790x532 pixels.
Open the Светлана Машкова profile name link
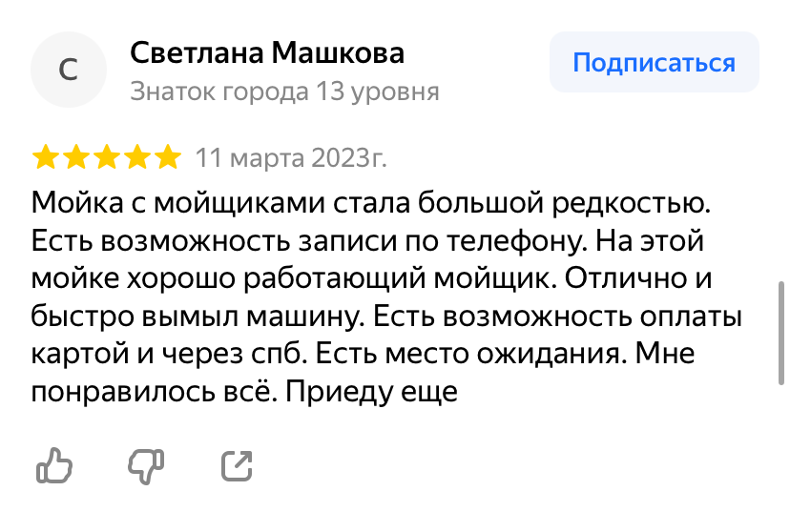[x=267, y=52]
